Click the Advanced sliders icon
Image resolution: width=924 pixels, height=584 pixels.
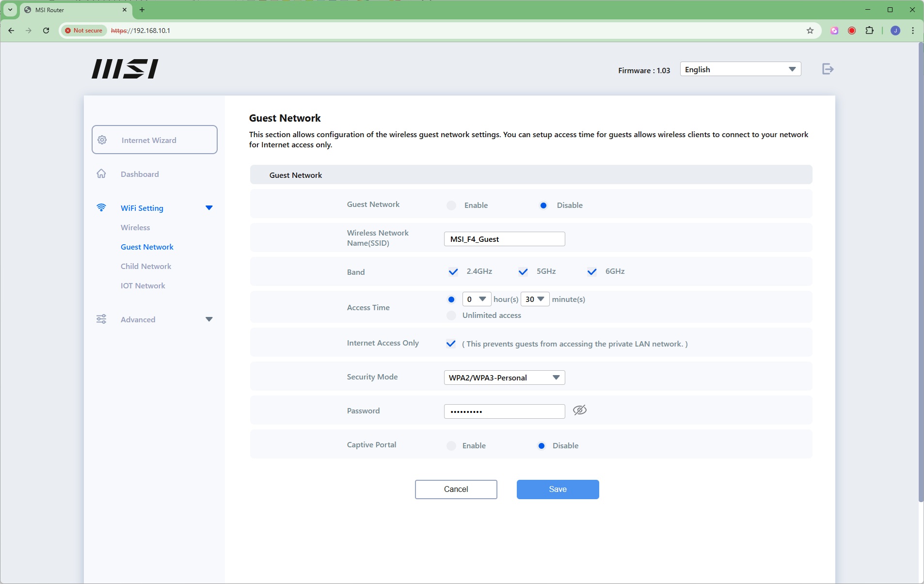coord(101,319)
